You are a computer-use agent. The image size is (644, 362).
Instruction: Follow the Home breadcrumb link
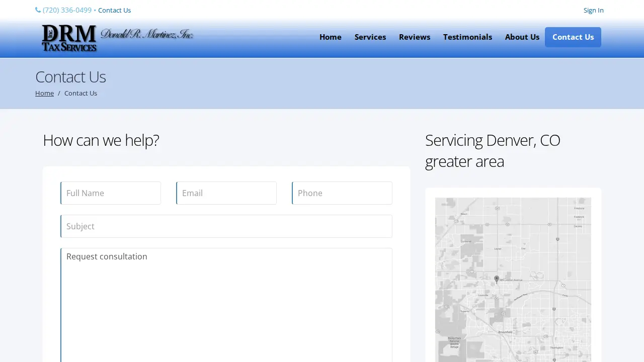(x=44, y=93)
